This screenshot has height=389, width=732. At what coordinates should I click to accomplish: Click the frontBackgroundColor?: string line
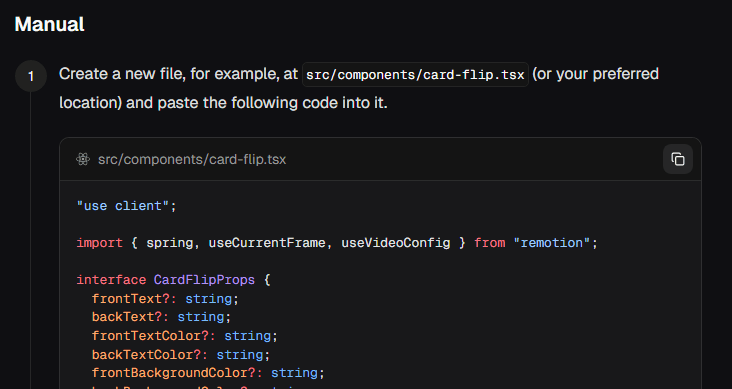(x=208, y=373)
